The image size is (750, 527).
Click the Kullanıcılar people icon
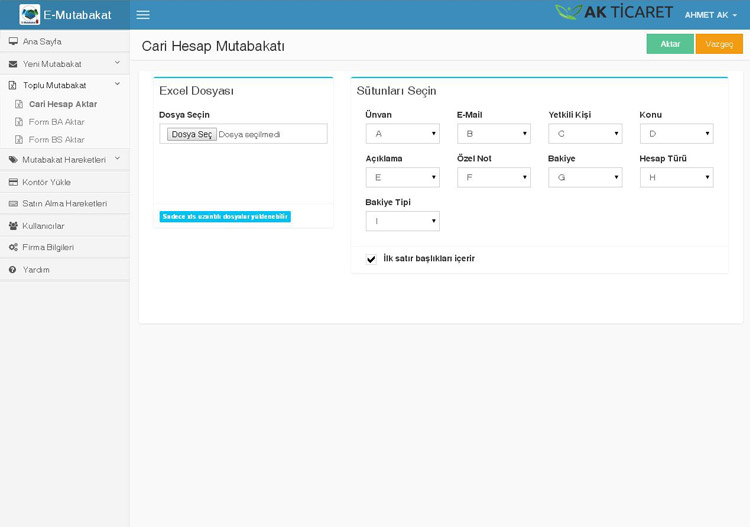pyautogui.click(x=13, y=226)
